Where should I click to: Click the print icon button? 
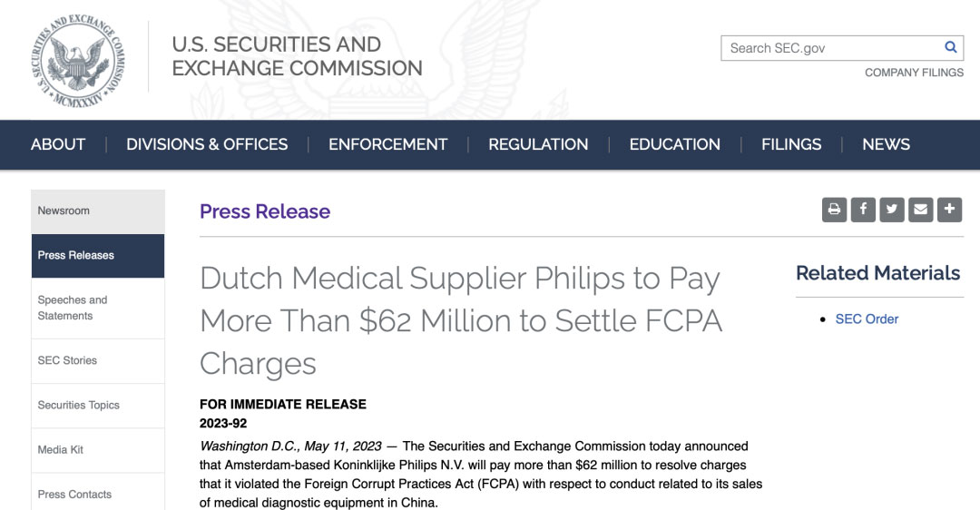834,210
